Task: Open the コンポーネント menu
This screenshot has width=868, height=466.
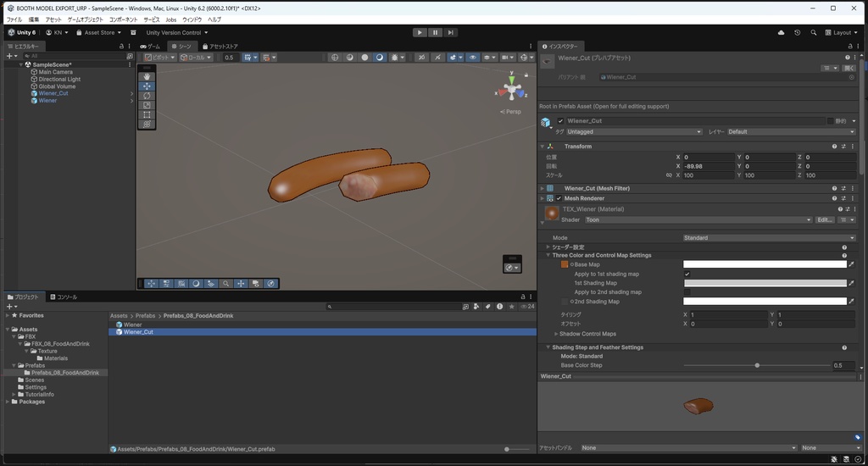Action: pyautogui.click(x=123, y=19)
